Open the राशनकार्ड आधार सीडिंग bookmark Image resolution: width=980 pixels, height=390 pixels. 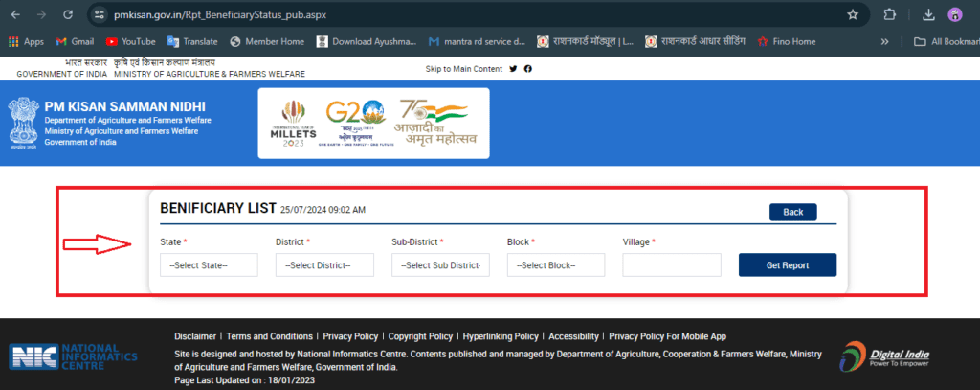695,41
